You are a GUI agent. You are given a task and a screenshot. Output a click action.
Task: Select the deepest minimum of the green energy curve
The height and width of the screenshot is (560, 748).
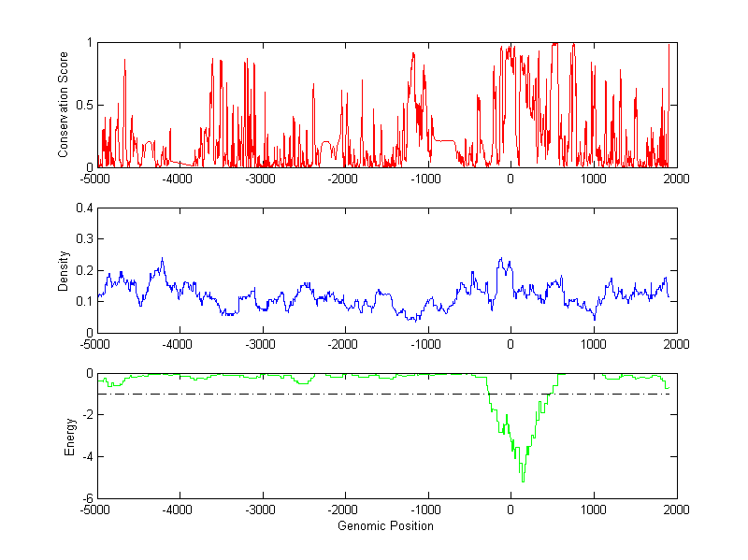coord(523,481)
